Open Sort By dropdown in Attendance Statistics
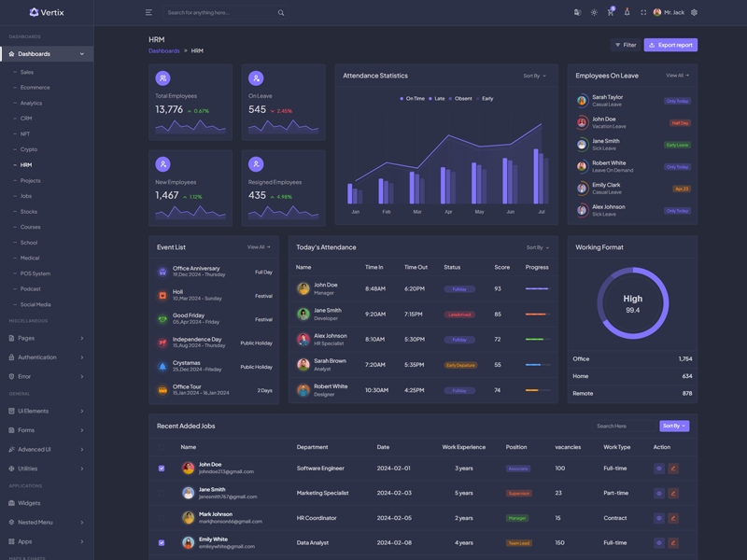 pos(534,76)
